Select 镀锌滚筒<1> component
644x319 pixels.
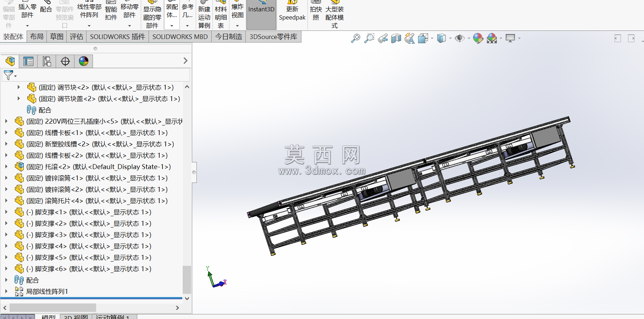97,178
